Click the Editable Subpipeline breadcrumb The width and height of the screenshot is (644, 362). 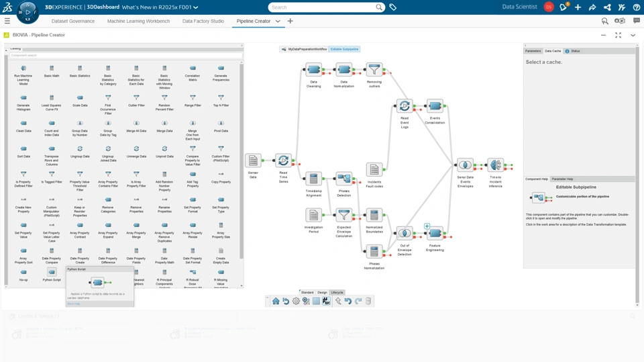tap(345, 49)
